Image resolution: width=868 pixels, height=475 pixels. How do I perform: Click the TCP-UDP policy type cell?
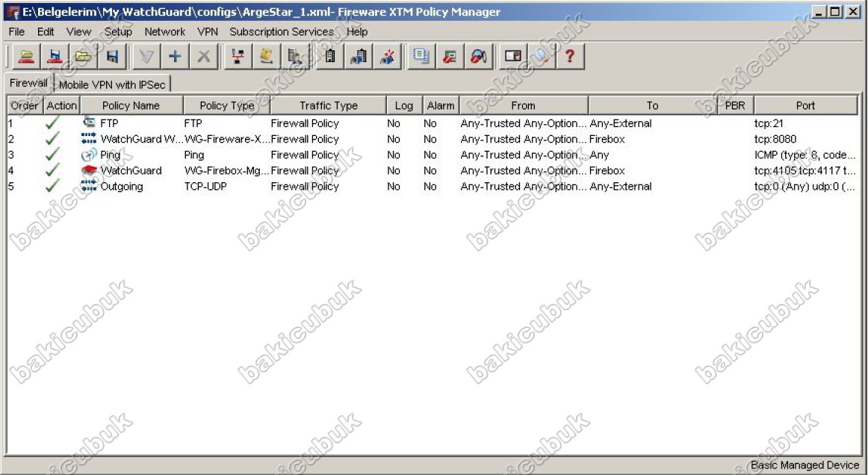205,187
